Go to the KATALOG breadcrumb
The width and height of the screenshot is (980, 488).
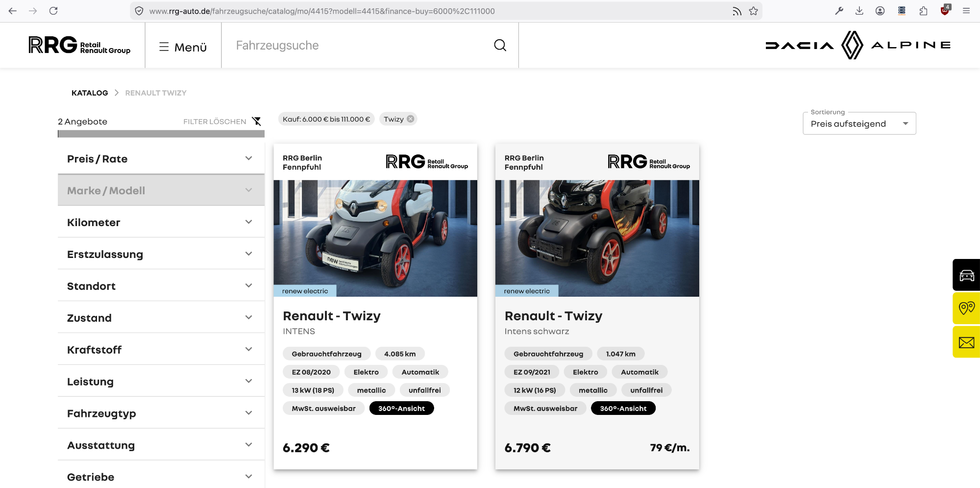point(90,93)
